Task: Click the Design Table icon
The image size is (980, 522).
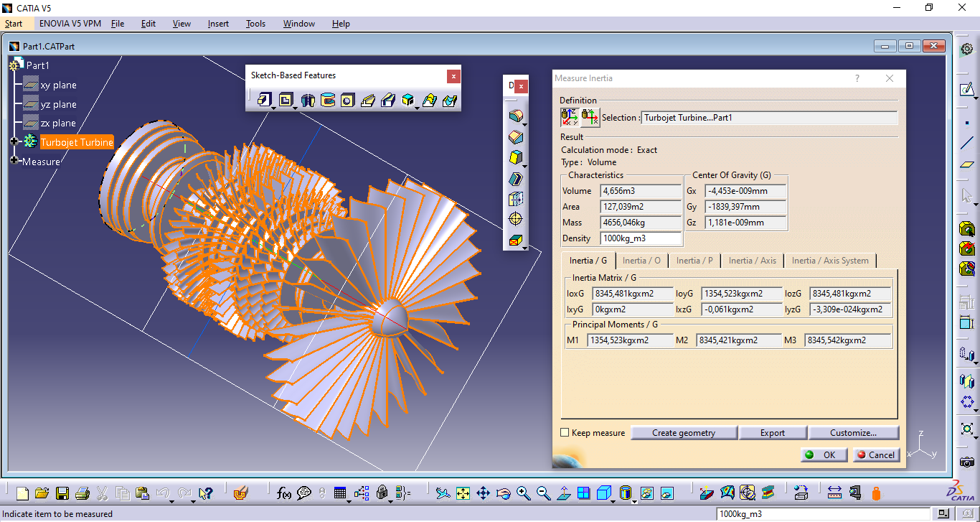Action: point(341,493)
